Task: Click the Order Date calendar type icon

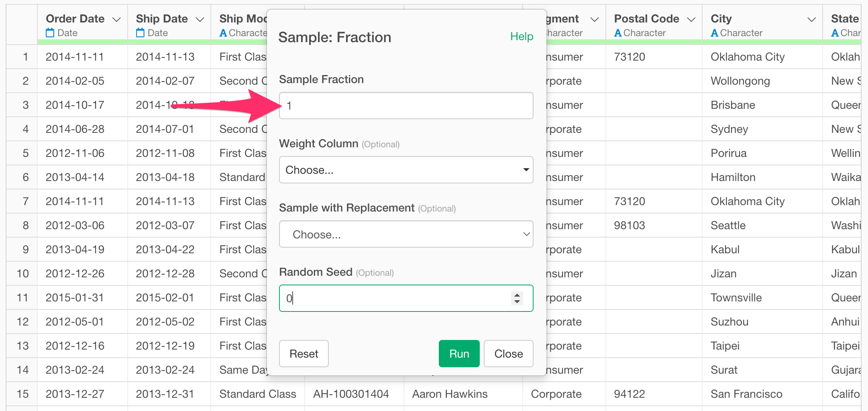Action: pos(50,33)
